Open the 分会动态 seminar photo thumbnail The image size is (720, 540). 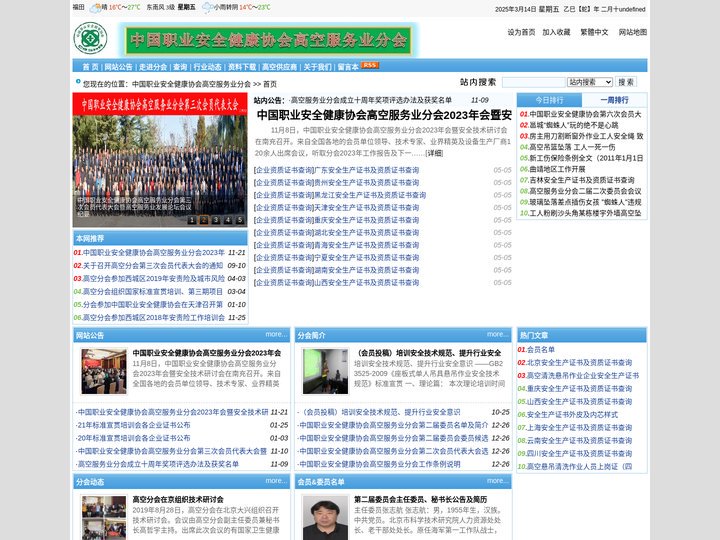[x=104, y=518]
